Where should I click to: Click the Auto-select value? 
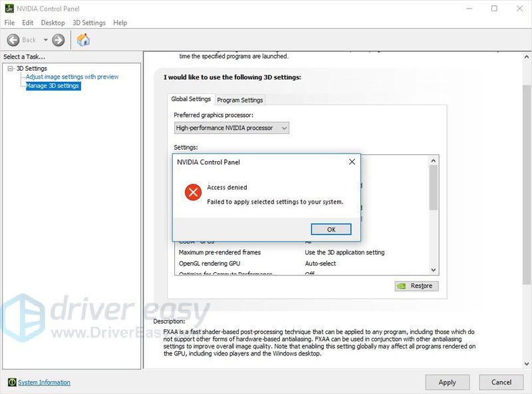[321, 264]
